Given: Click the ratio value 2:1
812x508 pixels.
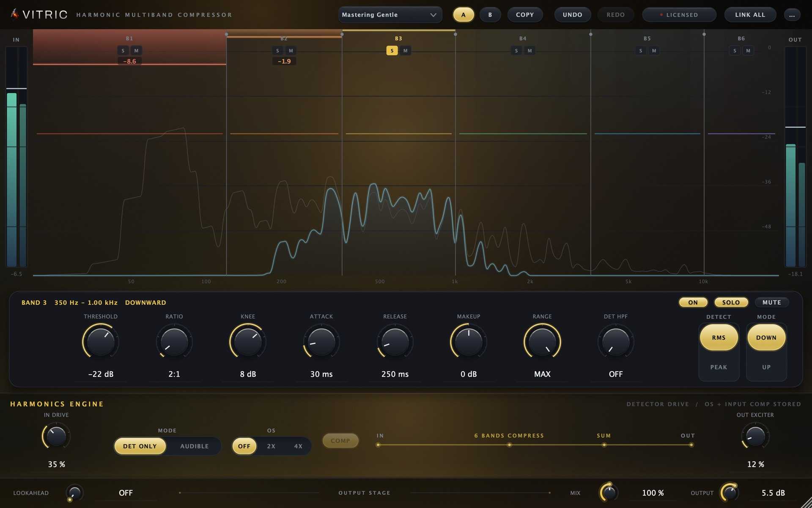Looking at the screenshot, I should pos(174,374).
